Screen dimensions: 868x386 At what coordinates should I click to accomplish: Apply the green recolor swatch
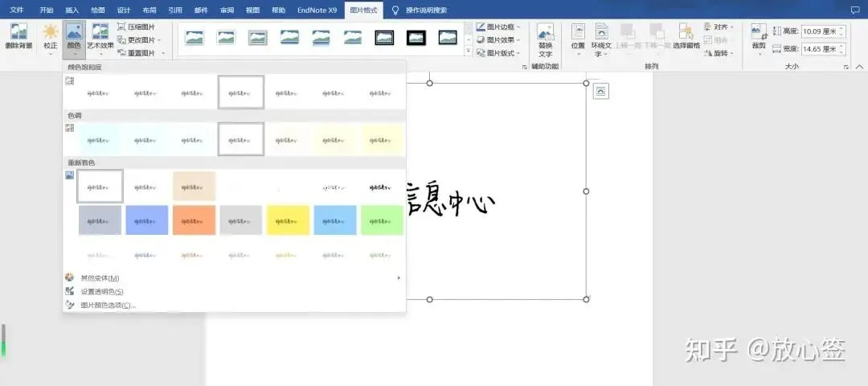[x=382, y=220]
